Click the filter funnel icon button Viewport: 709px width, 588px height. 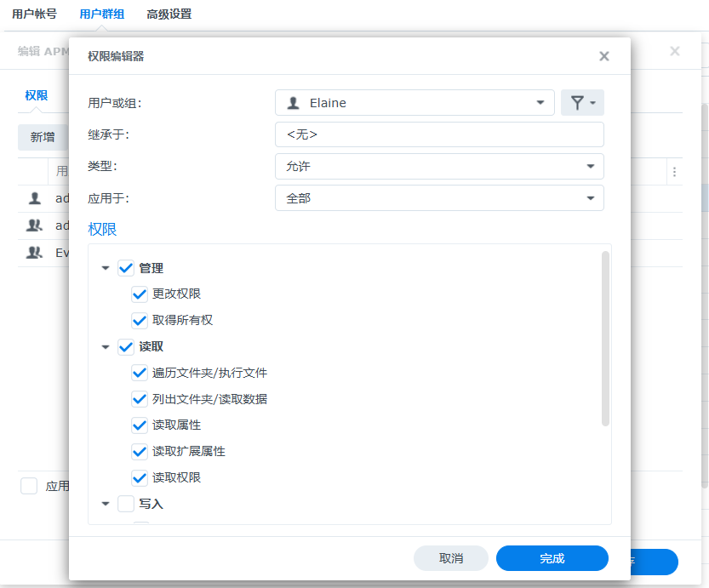click(x=582, y=103)
